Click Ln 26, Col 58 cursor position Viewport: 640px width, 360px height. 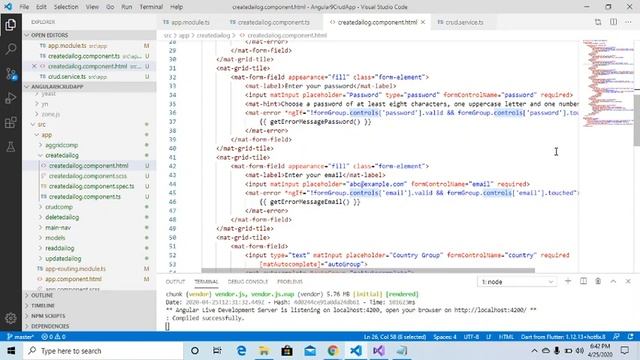[395, 337]
